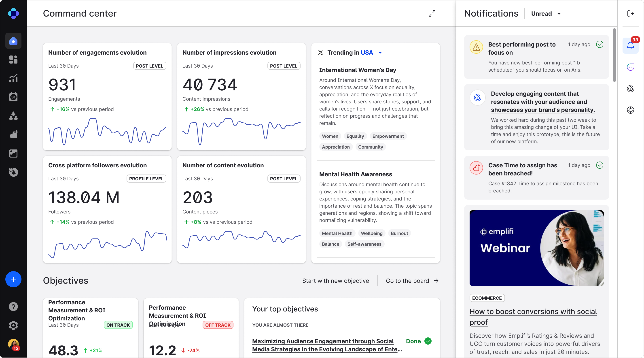Open the dashboards grid icon in sidebar
Screen dimensions: 644x358
click(x=13, y=60)
